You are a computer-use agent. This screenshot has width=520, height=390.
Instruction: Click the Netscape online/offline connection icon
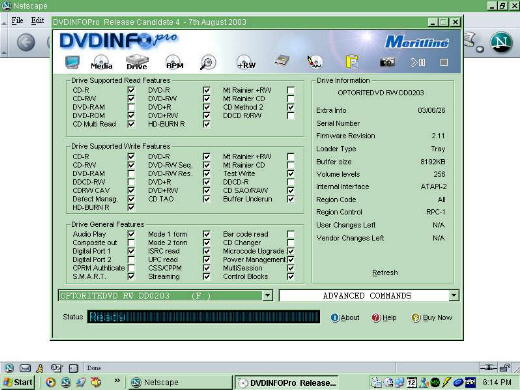pyautogui.click(x=488, y=368)
